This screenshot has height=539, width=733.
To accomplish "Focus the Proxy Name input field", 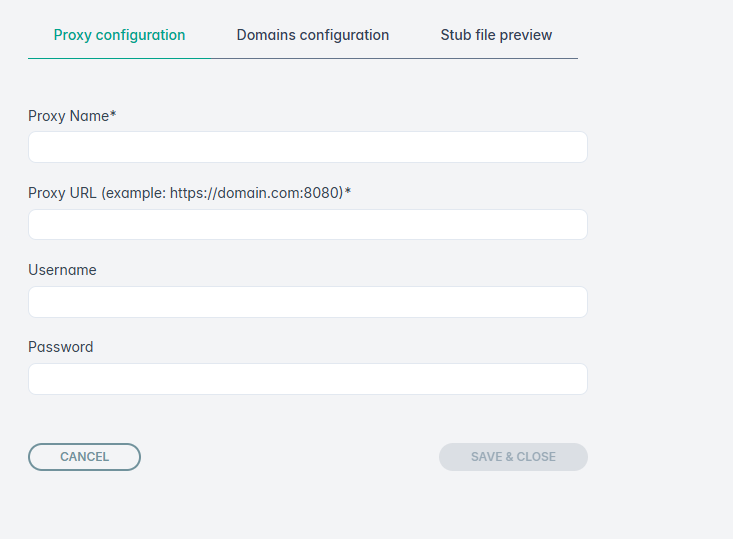I will point(307,147).
